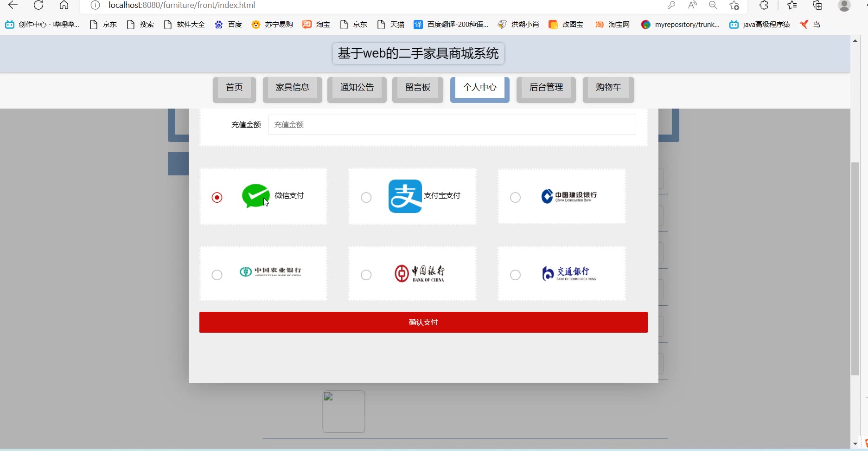
Task: Open the 搜索 bookmark
Action: pyautogui.click(x=140, y=25)
